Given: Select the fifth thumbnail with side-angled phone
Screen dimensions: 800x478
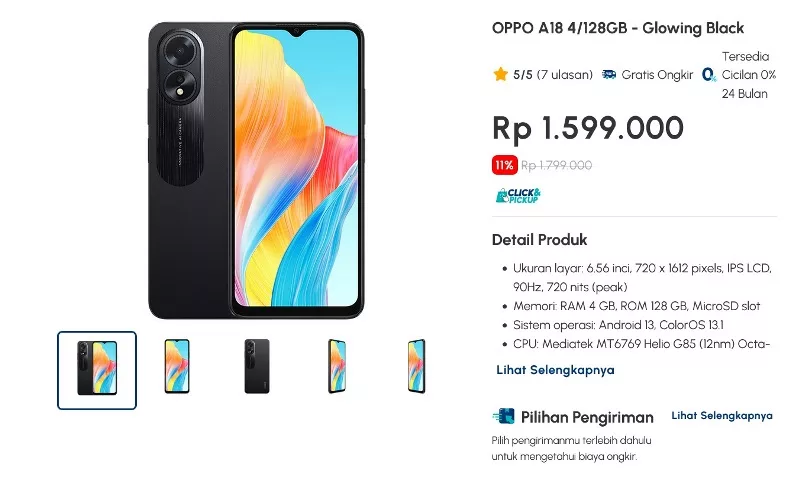Looking at the screenshot, I should [x=416, y=366].
